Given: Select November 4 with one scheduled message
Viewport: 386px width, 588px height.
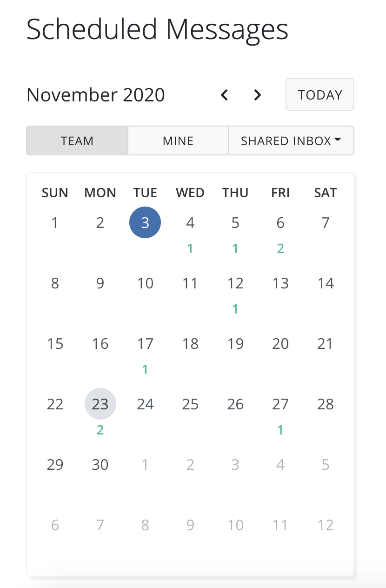Looking at the screenshot, I should (190, 223).
